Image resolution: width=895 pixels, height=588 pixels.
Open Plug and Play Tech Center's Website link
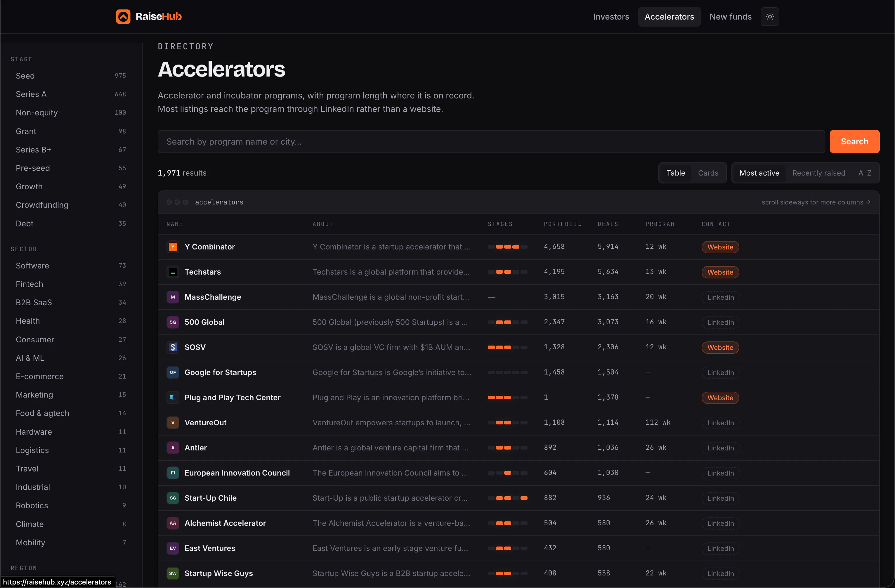point(720,398)
